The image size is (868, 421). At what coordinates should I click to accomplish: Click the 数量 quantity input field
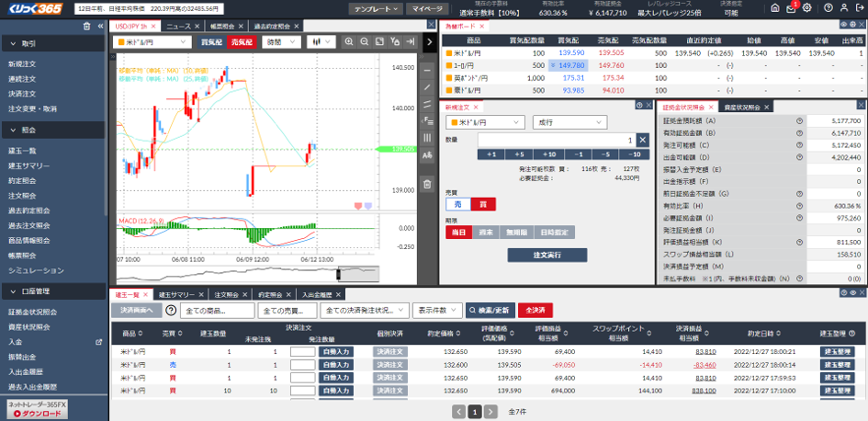556,140
